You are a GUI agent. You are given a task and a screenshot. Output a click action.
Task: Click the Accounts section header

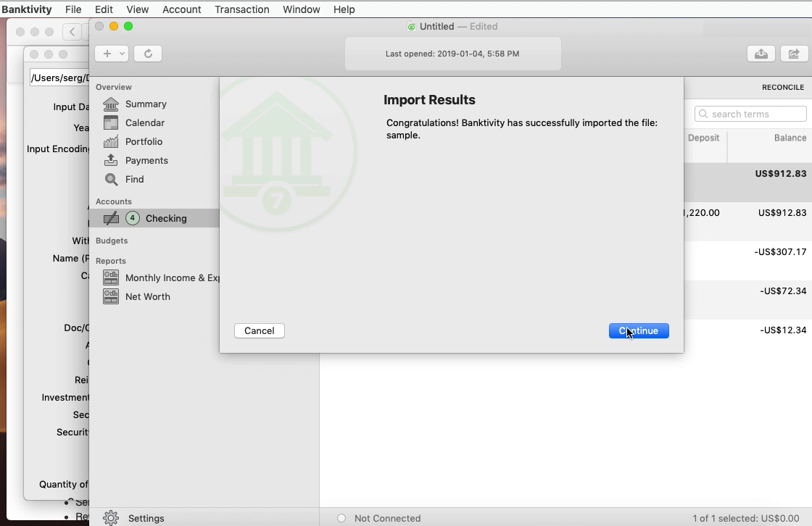click(113, 201)
